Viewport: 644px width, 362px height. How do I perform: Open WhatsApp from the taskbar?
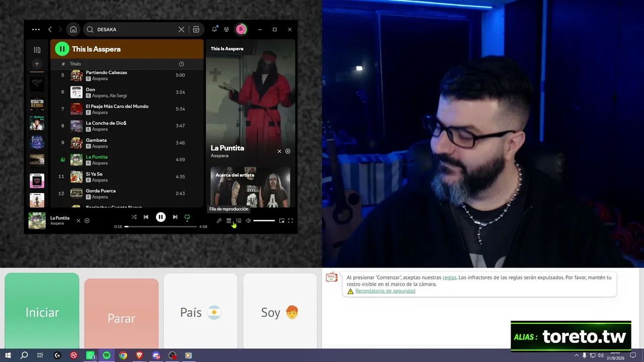click(x=91, y=355)
